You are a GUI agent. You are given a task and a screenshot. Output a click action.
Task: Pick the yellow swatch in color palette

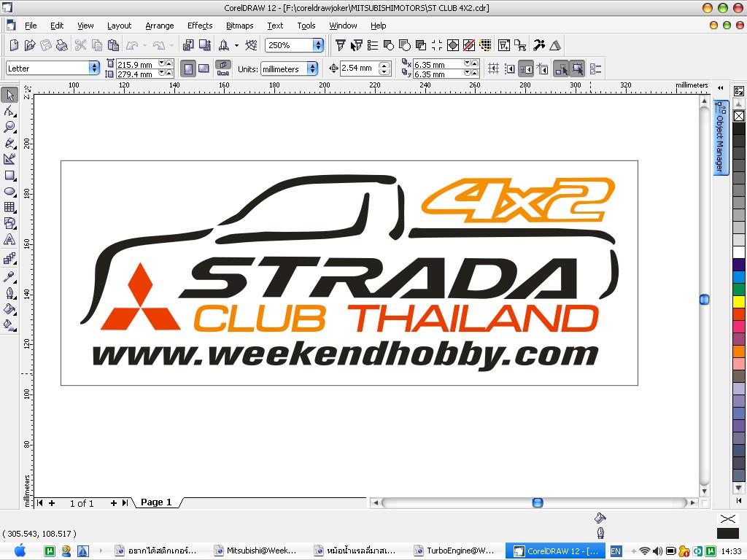click(739, 302)
